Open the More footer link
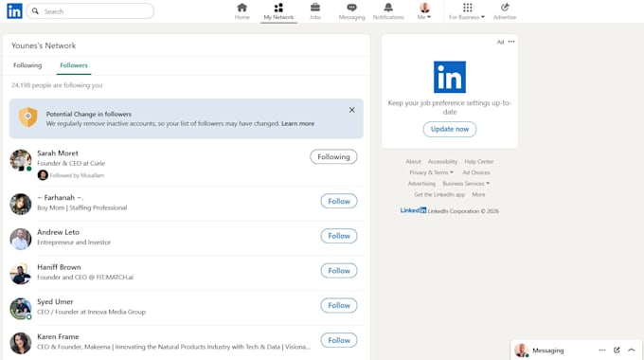Image resolution: width=644 pixels, height=360 pixels. tap(478, 194)
